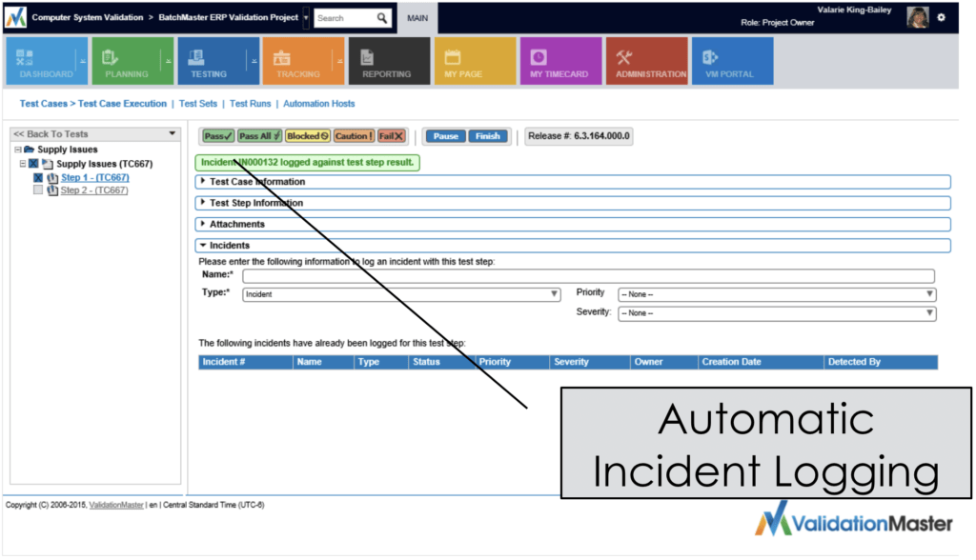Click the Severity column header
Screen dimensions: 976x560
click(589, 362)
